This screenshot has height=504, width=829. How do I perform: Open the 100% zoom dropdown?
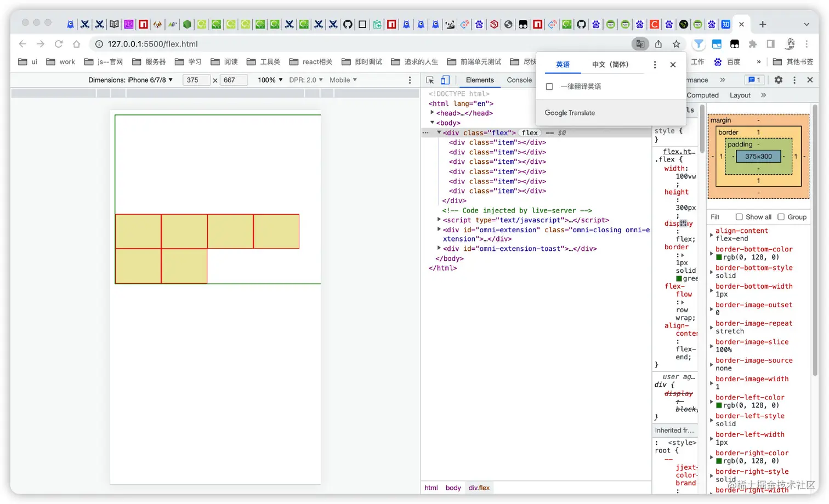click(270, 80)
